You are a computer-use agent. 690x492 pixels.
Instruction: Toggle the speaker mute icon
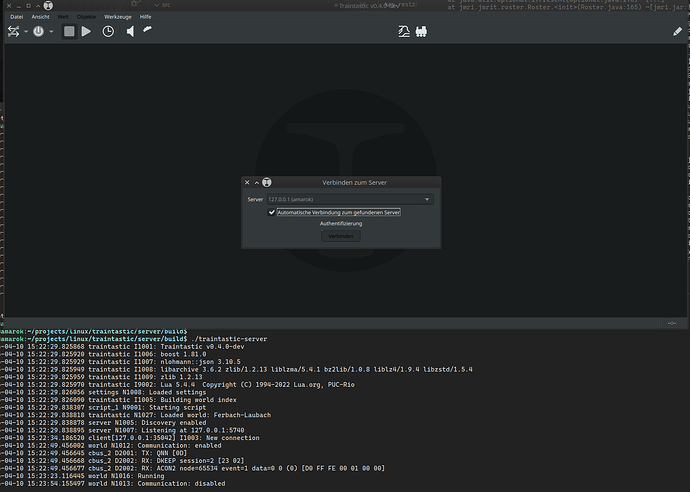(130, 32)
